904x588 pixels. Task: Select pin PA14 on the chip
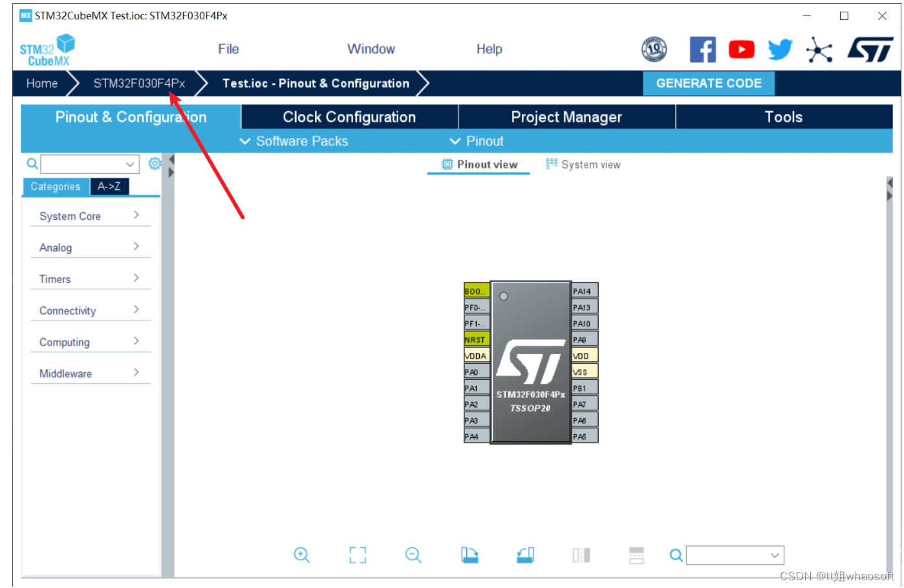click(585, 291)
